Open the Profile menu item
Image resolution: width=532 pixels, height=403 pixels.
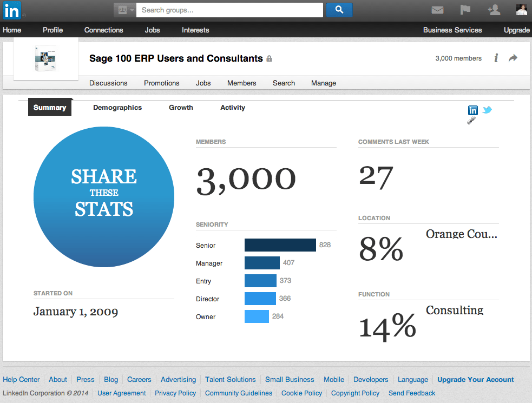click(52, 30)
